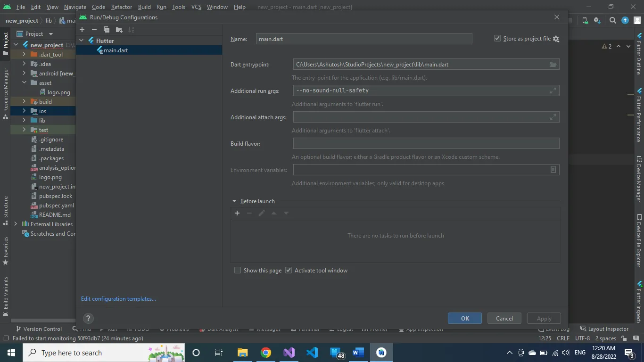Open the Build menu
The image size is (644, 362).
point(144,7)
